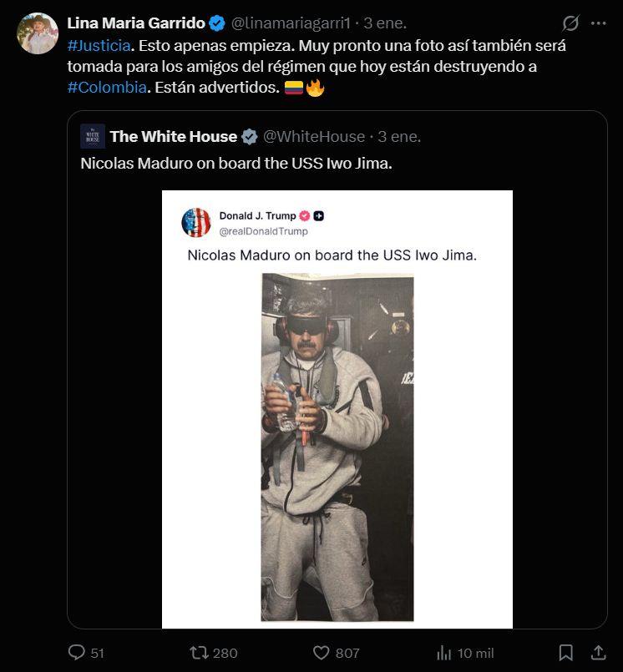The height and width of the screenshot is (672, 623).
Task: Open the Grok icon on the post
Action: click(571, 23)
